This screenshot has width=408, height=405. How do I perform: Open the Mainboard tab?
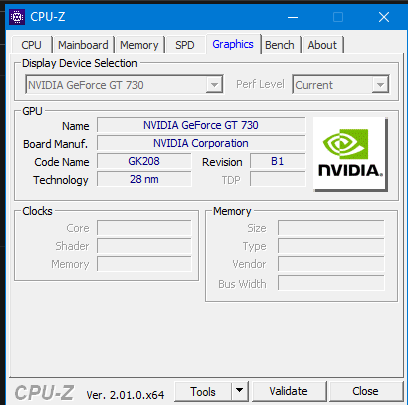pos(83,45)
